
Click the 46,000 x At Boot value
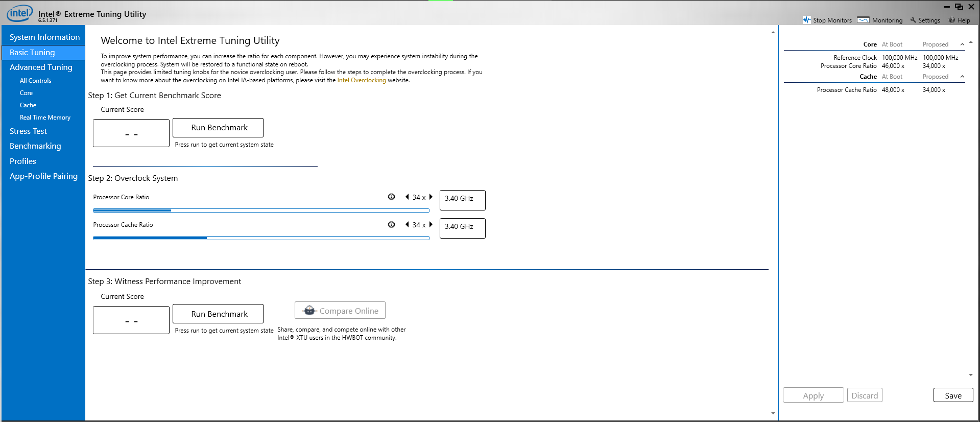coord(893,66)
